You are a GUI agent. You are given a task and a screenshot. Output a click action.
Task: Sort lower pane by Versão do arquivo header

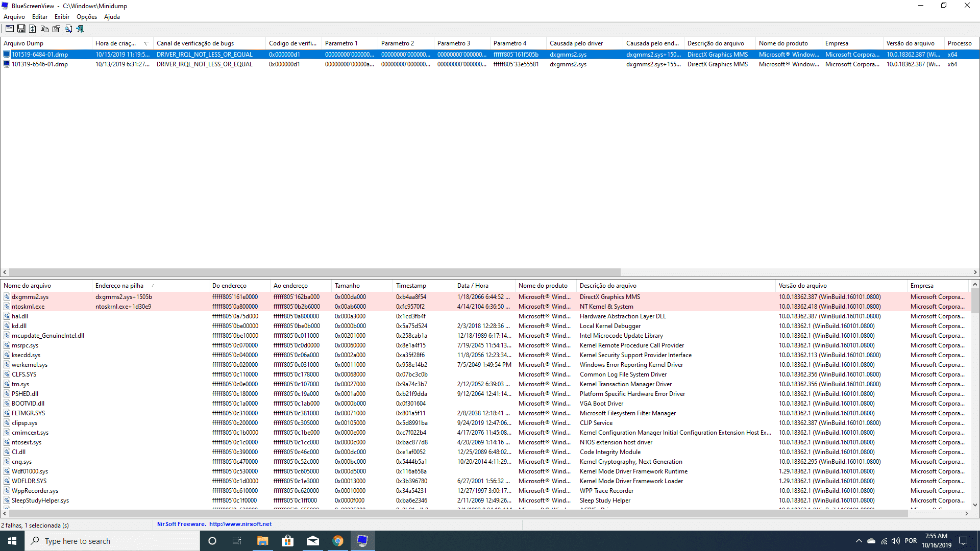(x=841, y=286)
